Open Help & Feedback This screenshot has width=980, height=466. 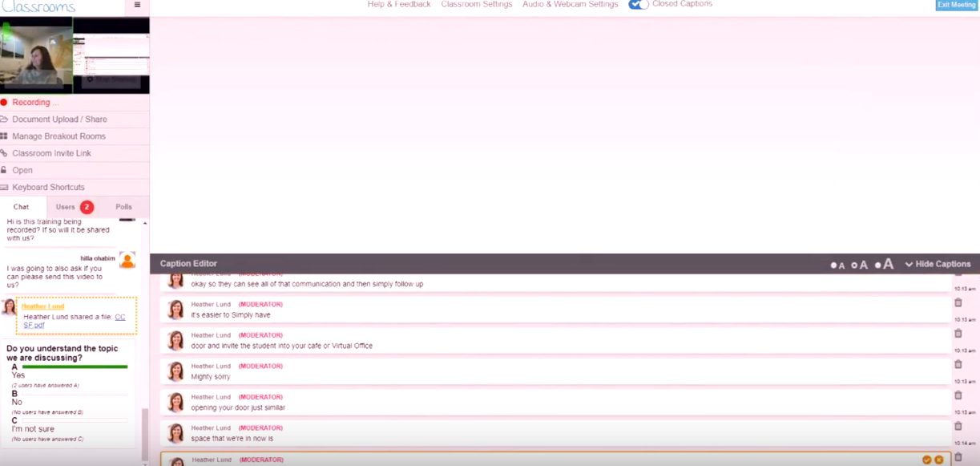pos(399,4)
